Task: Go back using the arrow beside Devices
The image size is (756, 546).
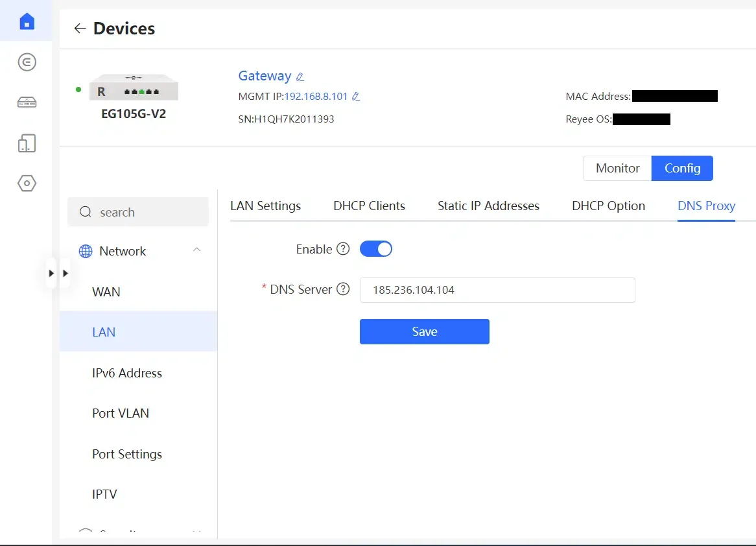Action: (80, 29)
